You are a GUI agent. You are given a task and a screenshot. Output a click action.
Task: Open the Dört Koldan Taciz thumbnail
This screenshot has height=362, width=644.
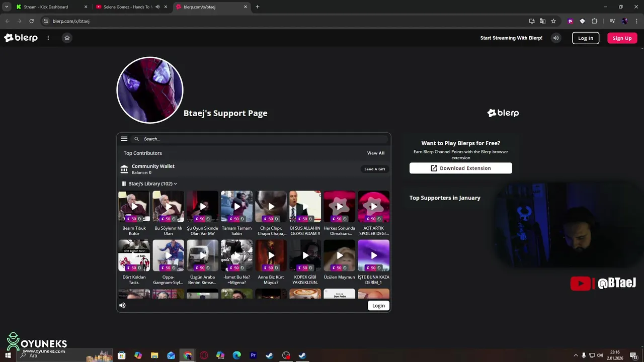click(134, 255)
